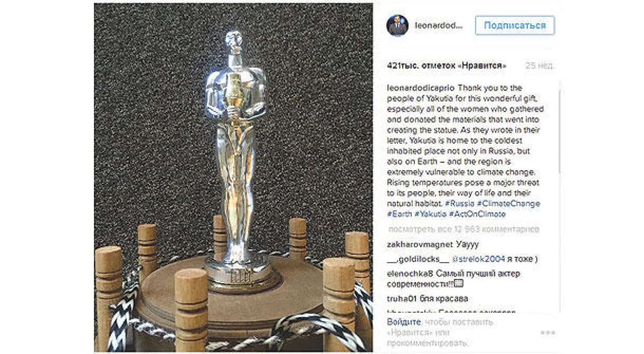Open the #ClimateChange hashtag
The height and width of the screenshot is (354, 644).
pyautogui.click(x=508, y=204)
